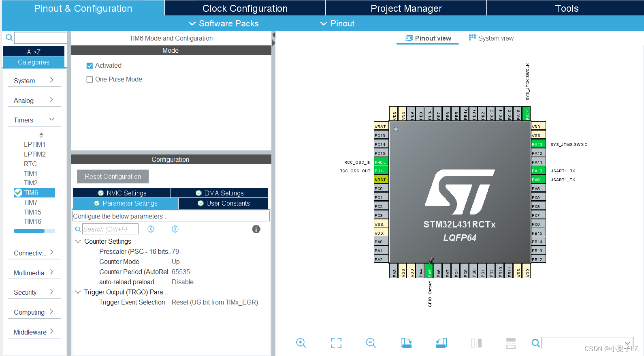Select the Pinout & Configuration tab

tap(83, 8)
